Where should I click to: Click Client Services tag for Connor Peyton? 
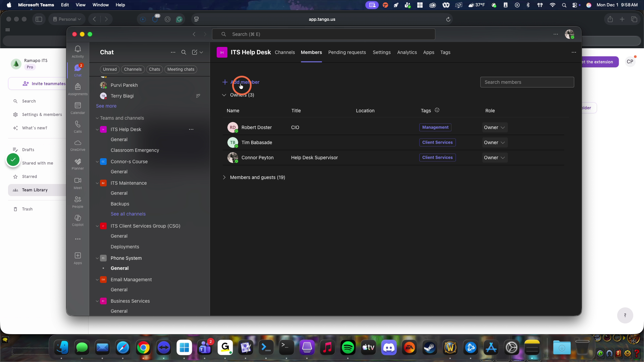437,158
